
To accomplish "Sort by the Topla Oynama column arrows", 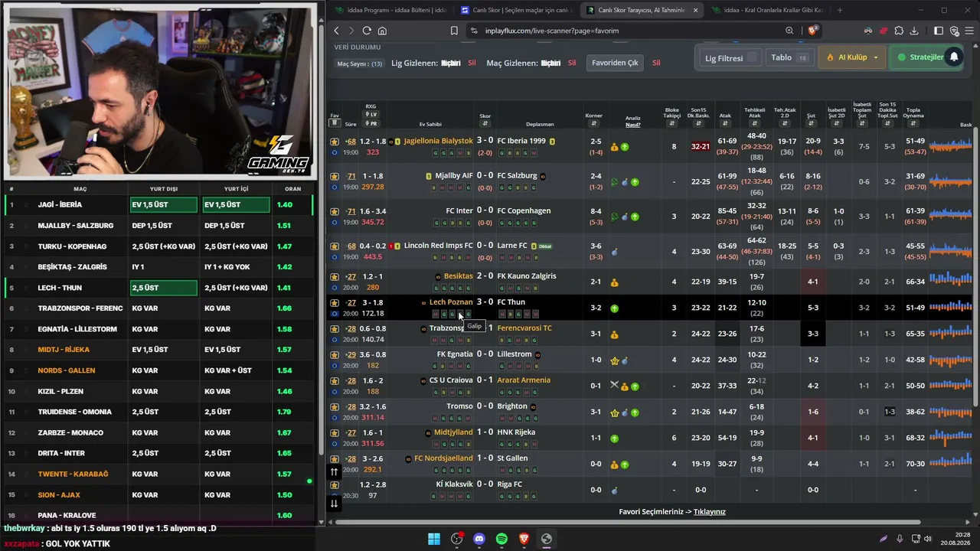I will pyautogui.click(x=913, y=124).
